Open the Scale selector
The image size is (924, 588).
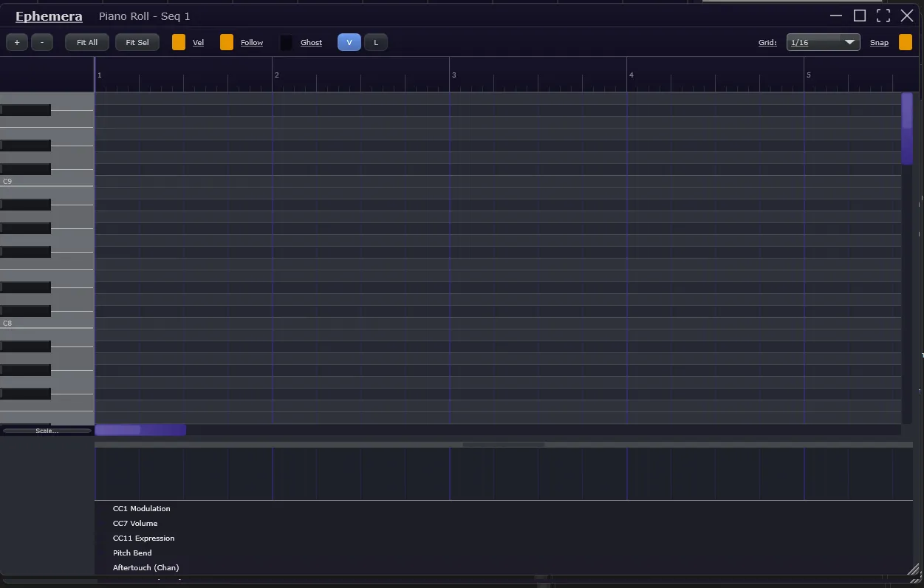47,431
